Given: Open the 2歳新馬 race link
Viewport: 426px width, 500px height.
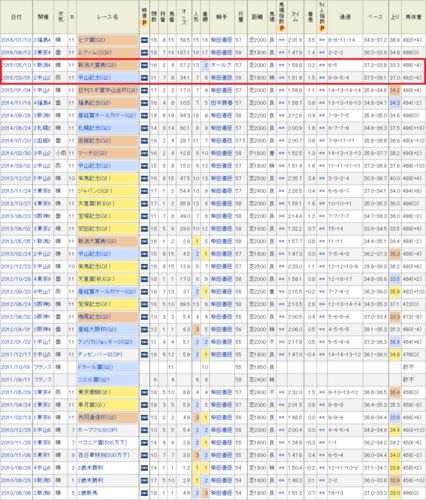Looking at the screenshot, I should pos(86,493).
